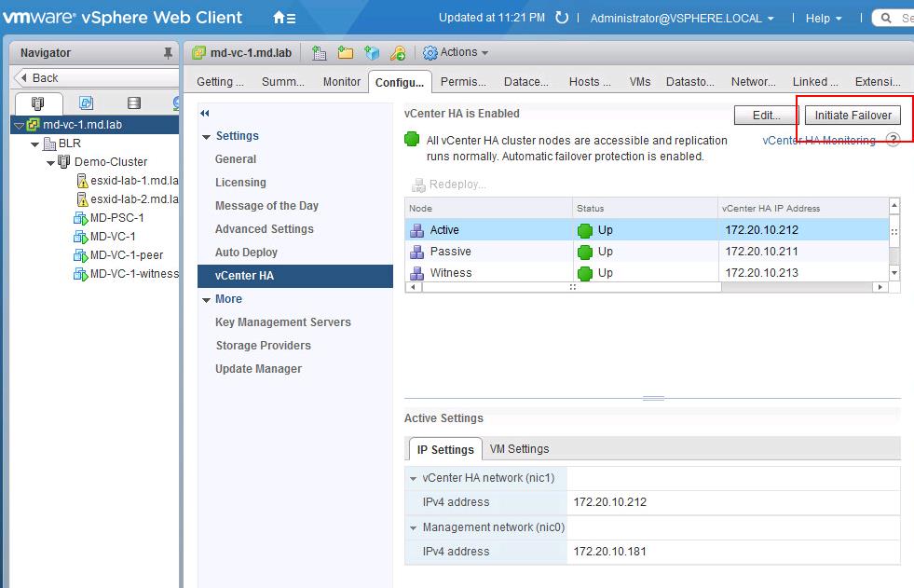
Task: Open the Hosts and Clusters navigator tab
Action: click(38, 103)
